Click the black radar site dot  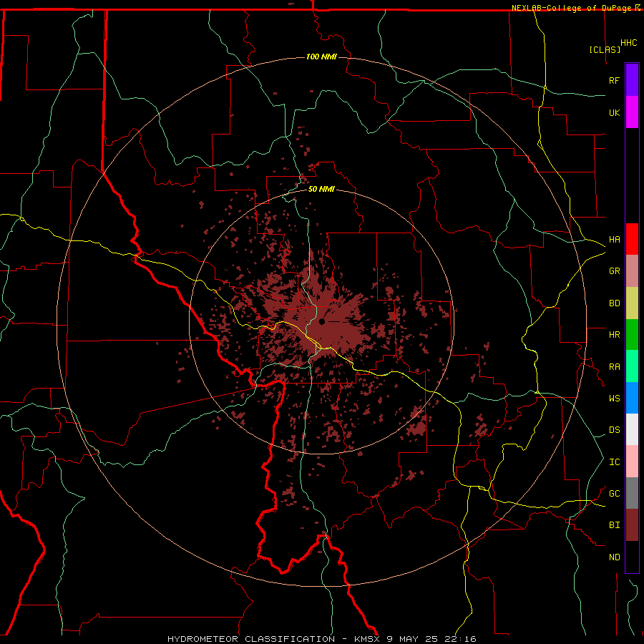click(322, 321)
